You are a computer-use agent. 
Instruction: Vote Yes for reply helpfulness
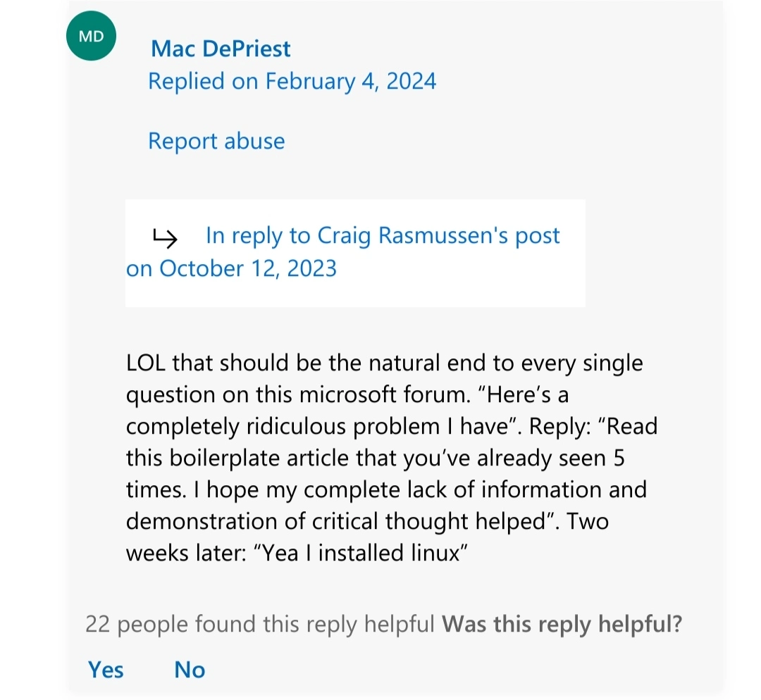(x=106, y=669)
